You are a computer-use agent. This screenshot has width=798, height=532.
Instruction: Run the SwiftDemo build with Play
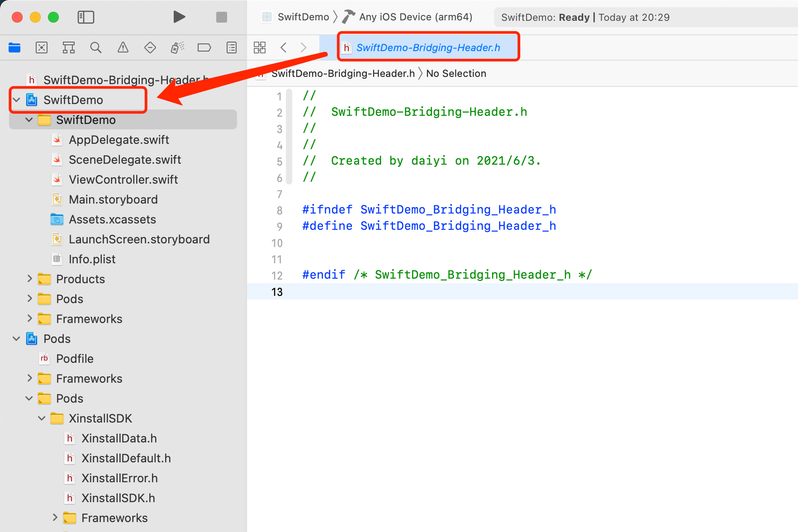click(x=179, y=17)
